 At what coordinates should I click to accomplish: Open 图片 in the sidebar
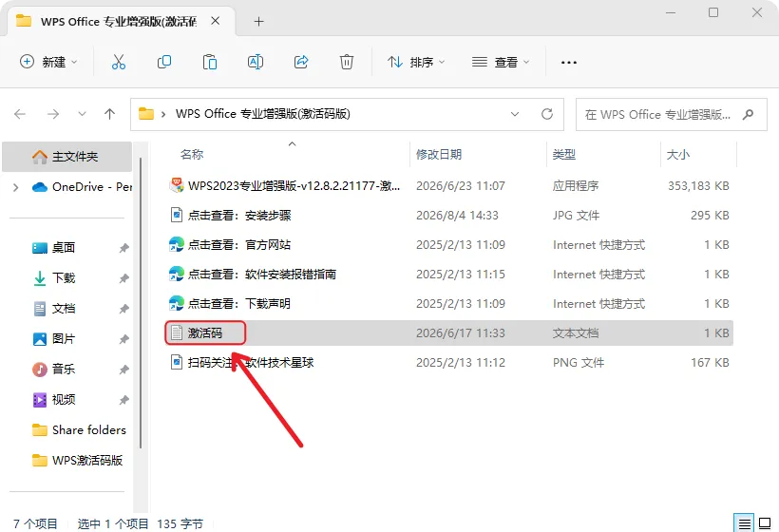coord(64,339)
